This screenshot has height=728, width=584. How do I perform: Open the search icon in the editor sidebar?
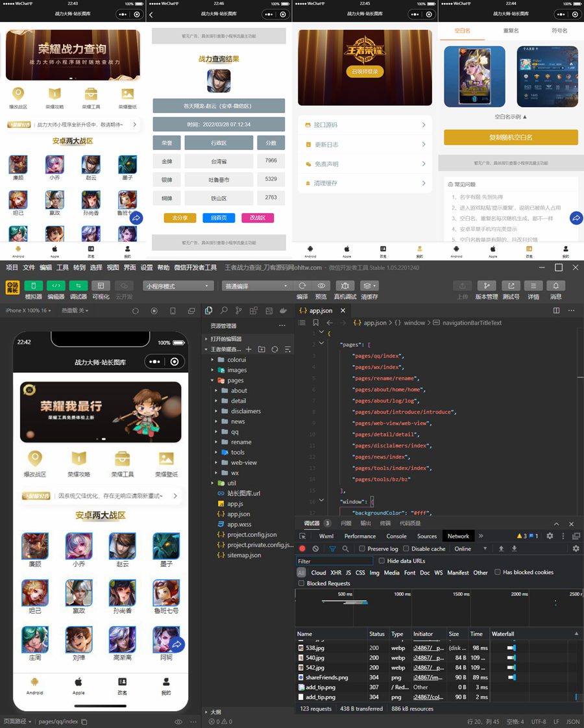(224, 311)
